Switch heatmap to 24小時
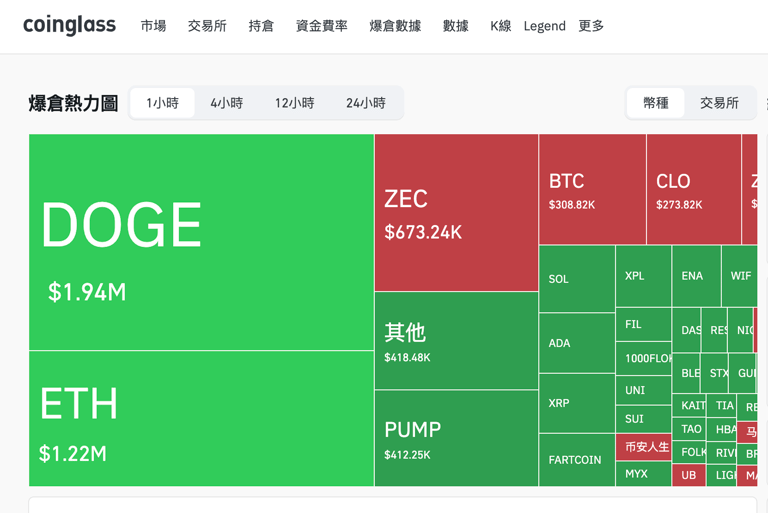 pos(366,103)
